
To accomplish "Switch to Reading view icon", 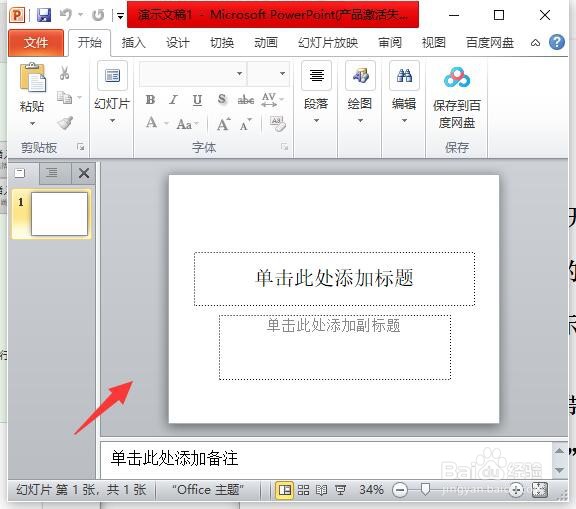I will pos(321,490).
